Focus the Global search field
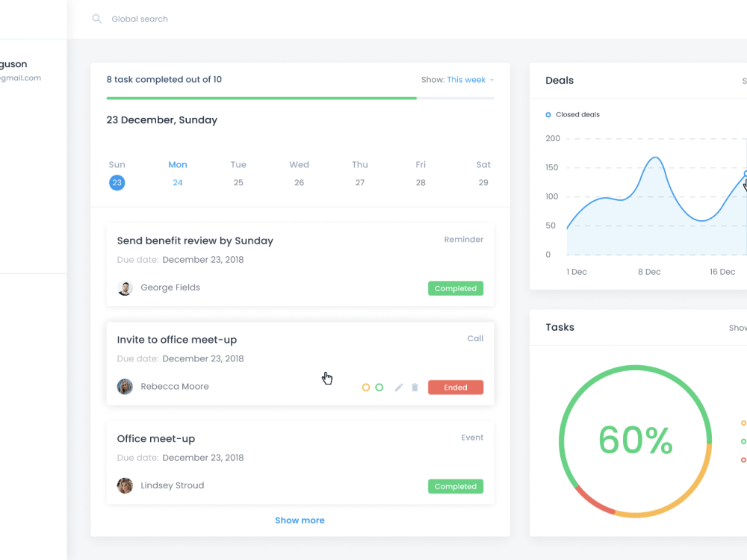Screen dimensions: 747x560 click(140, 19)
